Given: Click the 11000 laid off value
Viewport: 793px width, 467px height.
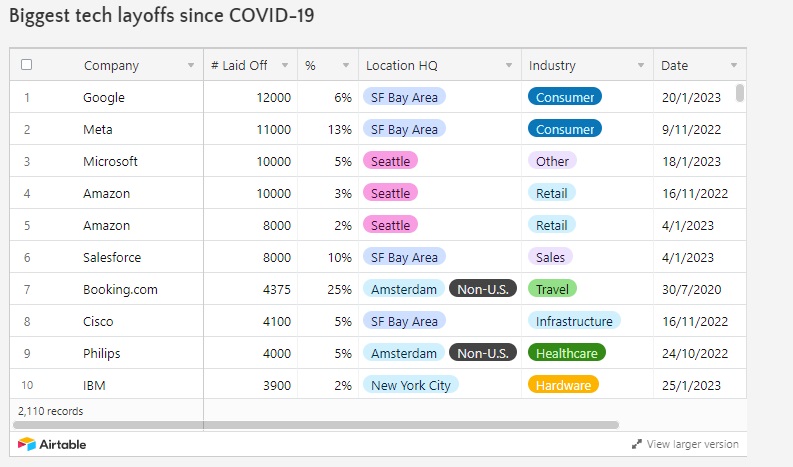Looking at the screenshot, I should [274, 129].
